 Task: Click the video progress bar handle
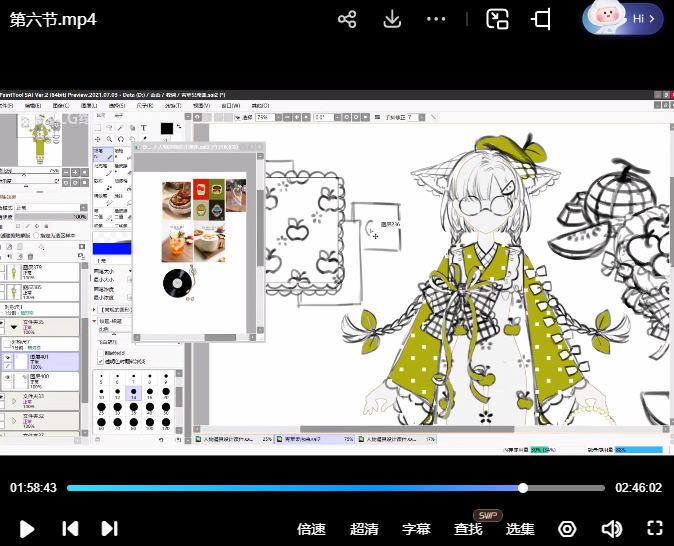coord(523,488)
